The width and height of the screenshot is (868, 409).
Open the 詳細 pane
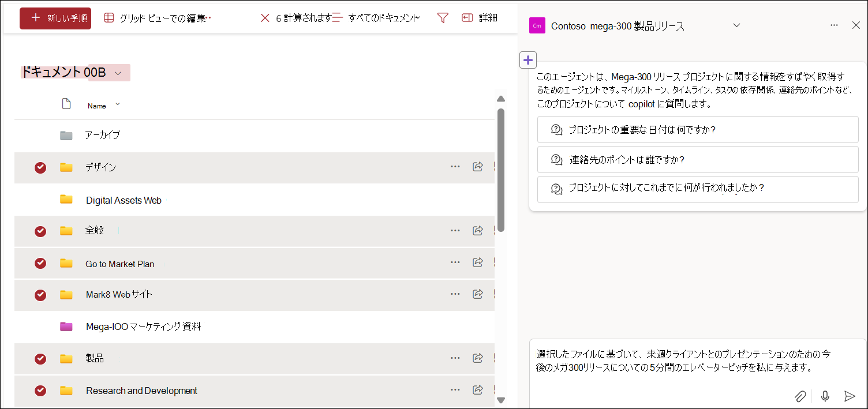pos(480,18)
